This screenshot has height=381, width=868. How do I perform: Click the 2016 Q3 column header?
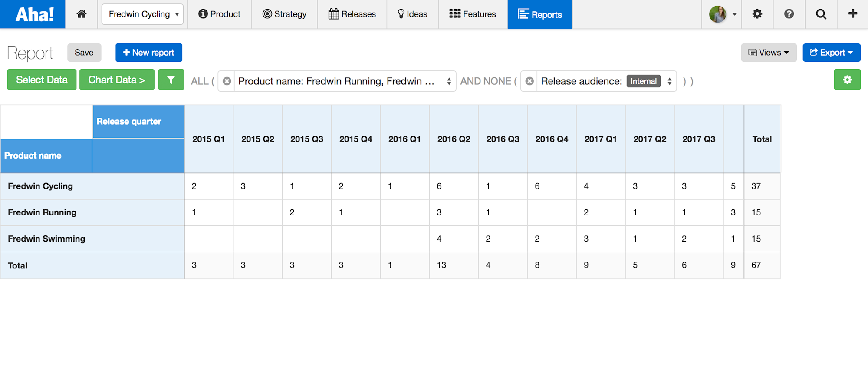(x=503, y=139)
